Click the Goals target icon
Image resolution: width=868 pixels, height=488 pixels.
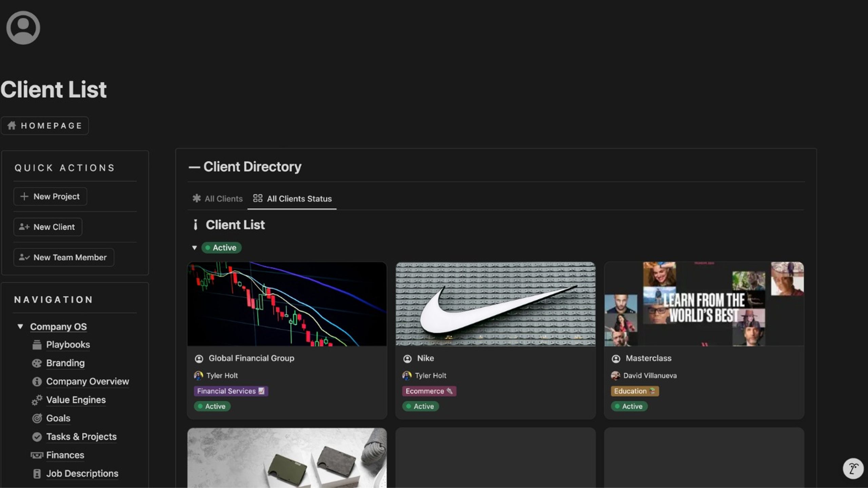[x=37, y=419]
